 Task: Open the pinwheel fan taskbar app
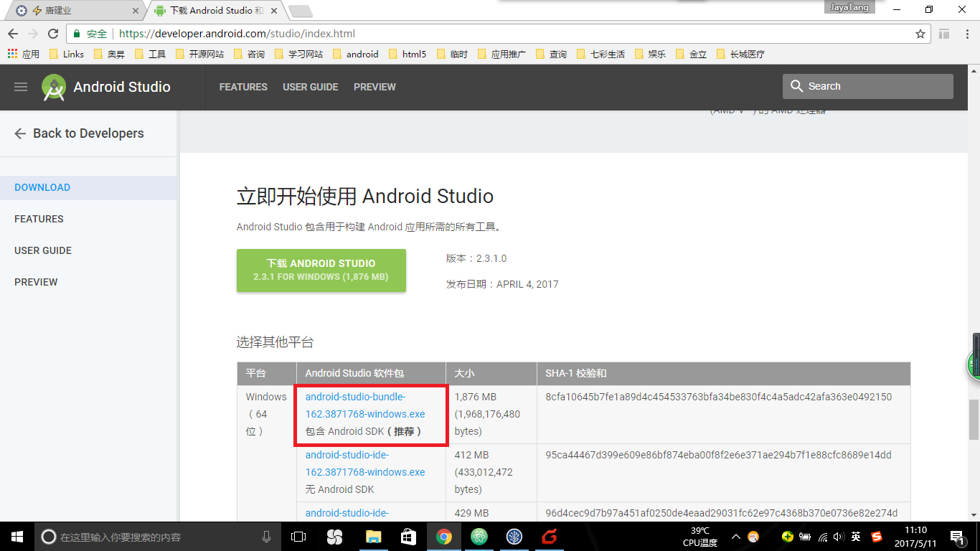click(334, 537)
